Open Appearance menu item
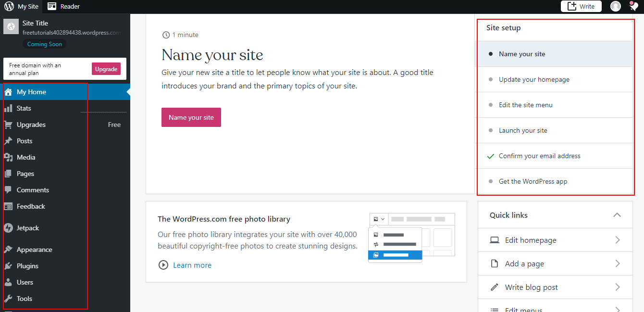The width and height of the screenshot is (644, 312). (x=65, y=250)
